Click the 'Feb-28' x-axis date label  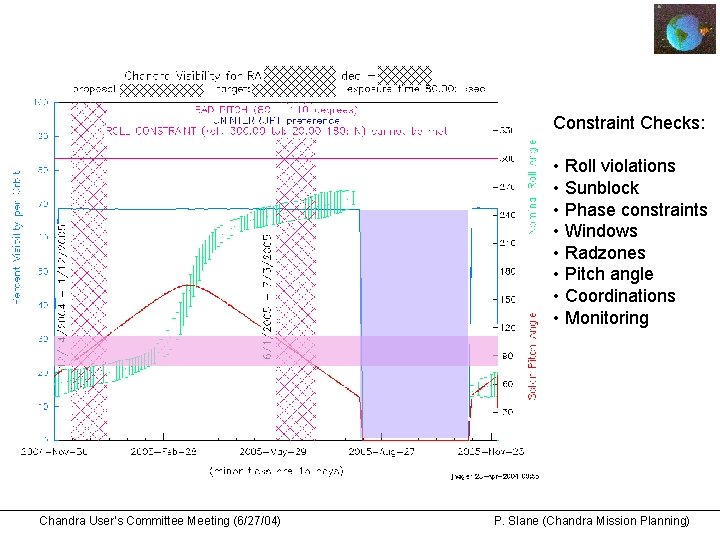163,452
